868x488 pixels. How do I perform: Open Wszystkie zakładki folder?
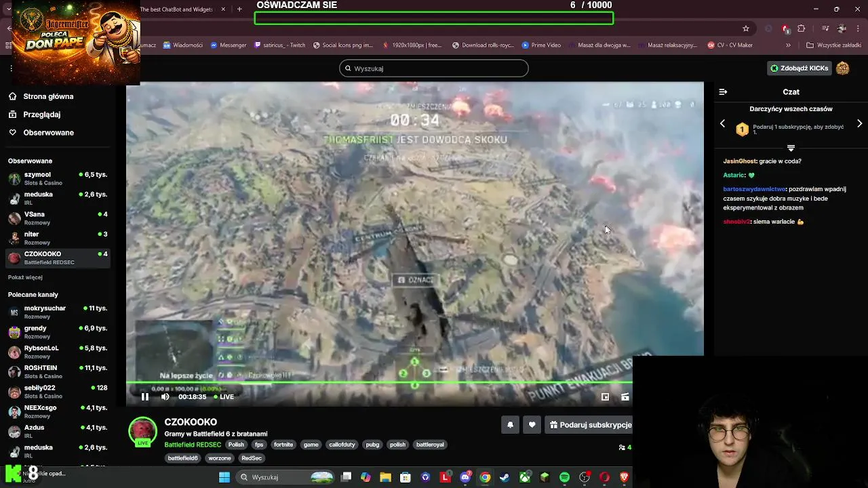pyautogui.click(x=833, y=45)
